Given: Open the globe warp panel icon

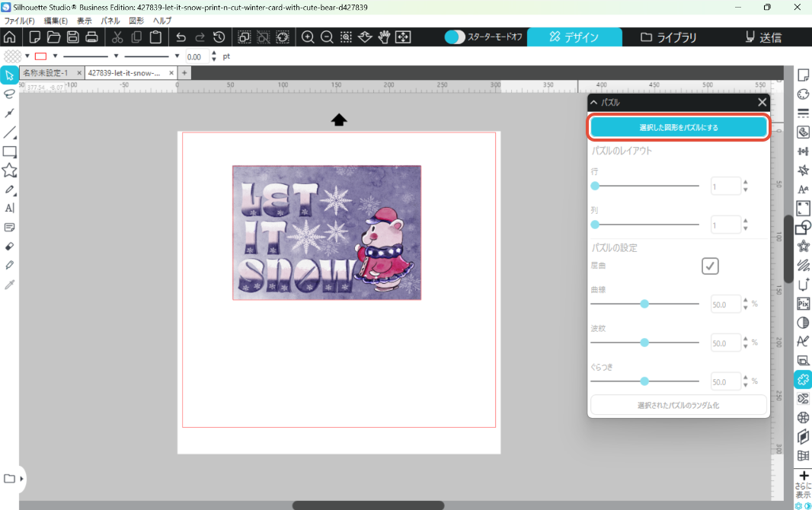Looking at the screenshot, I should (x=803, y=417).
